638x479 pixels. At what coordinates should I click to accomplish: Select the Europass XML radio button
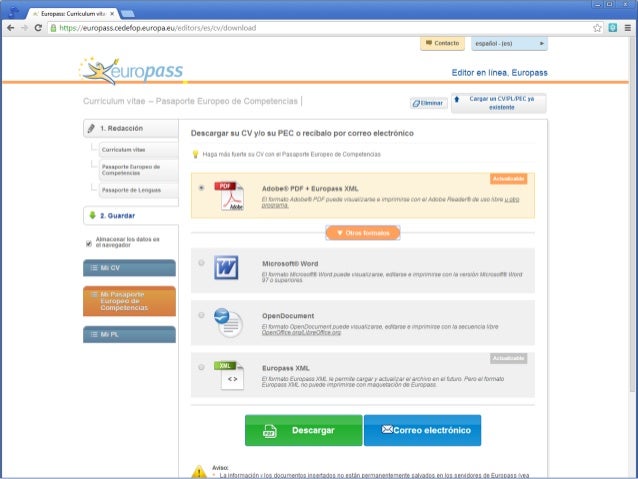point(201,367)
